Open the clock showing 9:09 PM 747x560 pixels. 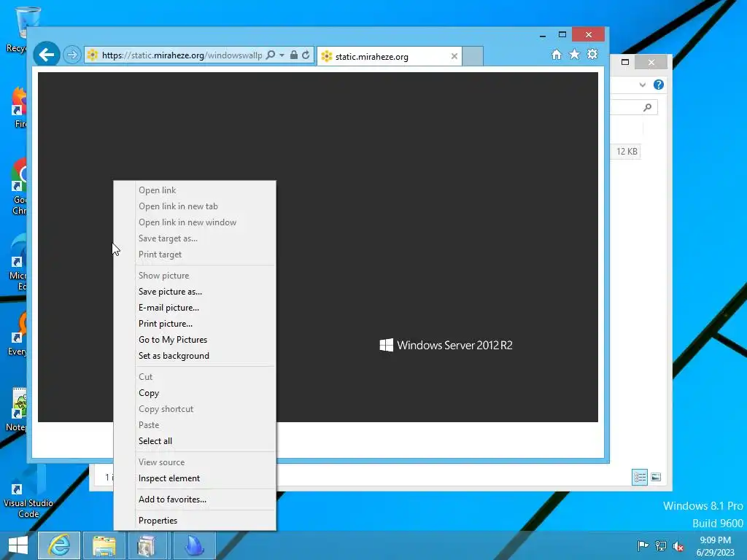click(715, 545)
